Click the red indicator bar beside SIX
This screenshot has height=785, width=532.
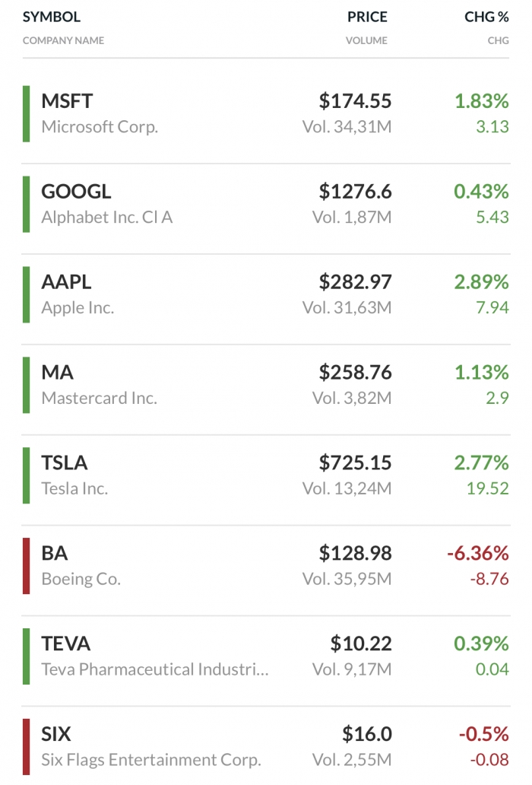pyautogui.click(x=26, y=746)
